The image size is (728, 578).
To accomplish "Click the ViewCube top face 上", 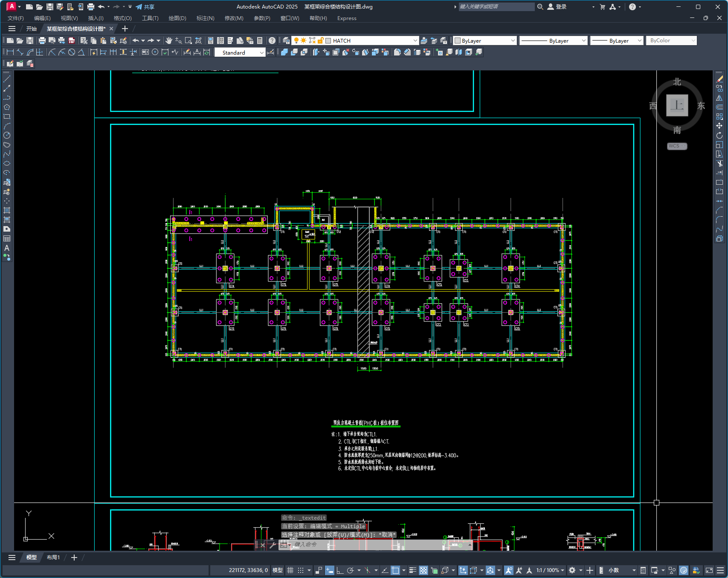I will [x=677, y=105].
